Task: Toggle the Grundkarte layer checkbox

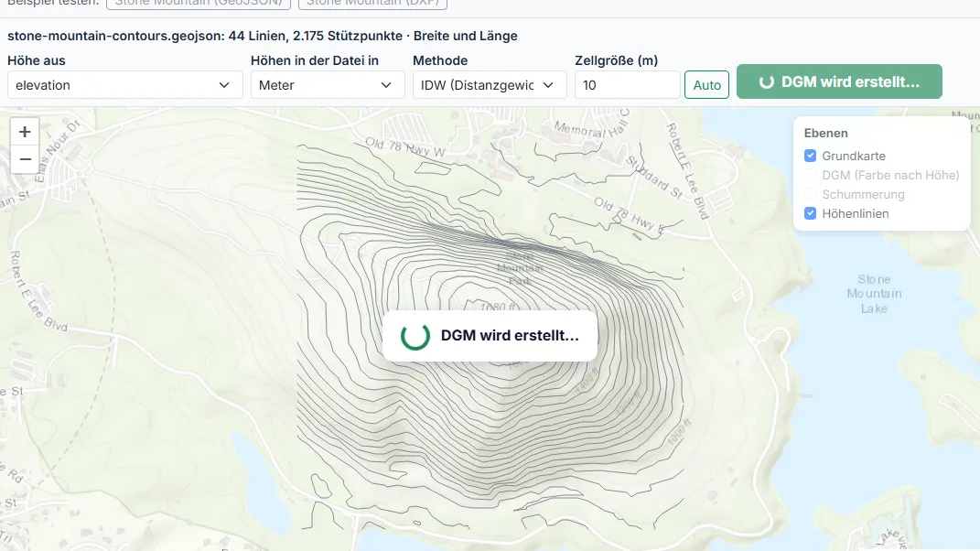Action: click(810, 156)
